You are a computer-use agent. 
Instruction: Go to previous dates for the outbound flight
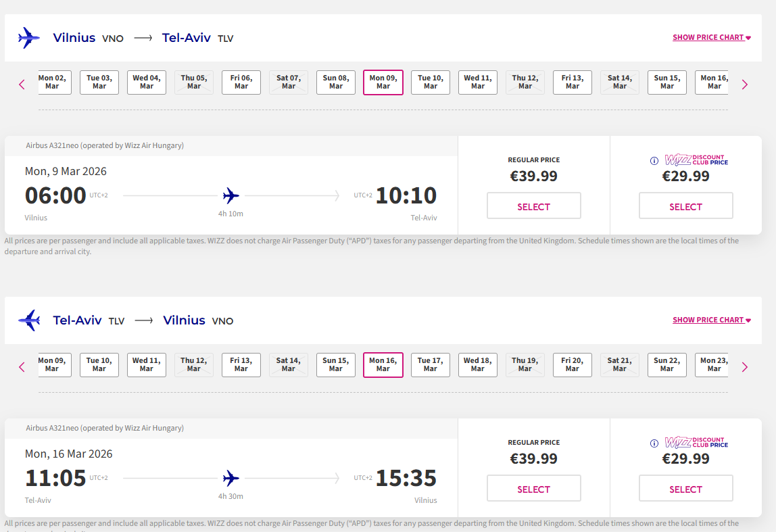point(22,84)
